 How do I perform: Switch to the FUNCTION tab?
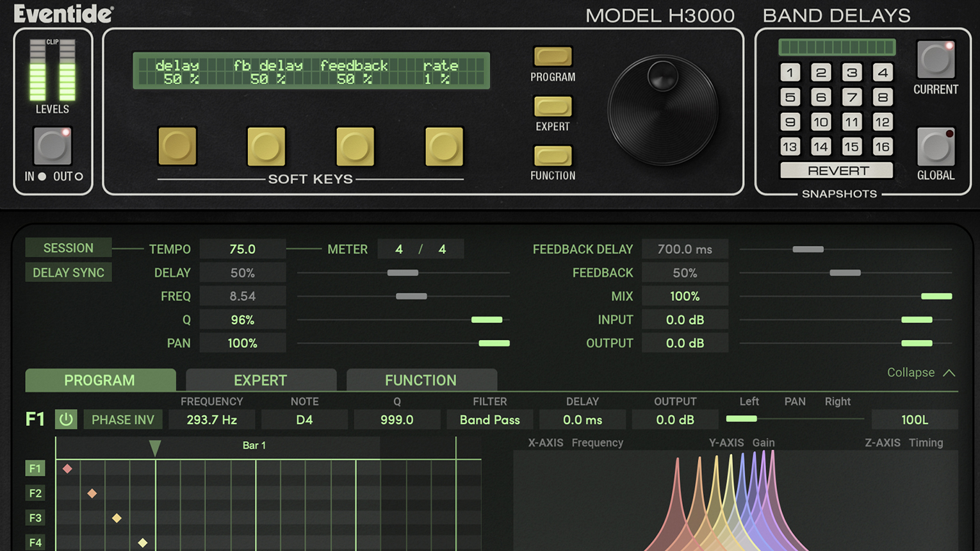pos(421,380)
